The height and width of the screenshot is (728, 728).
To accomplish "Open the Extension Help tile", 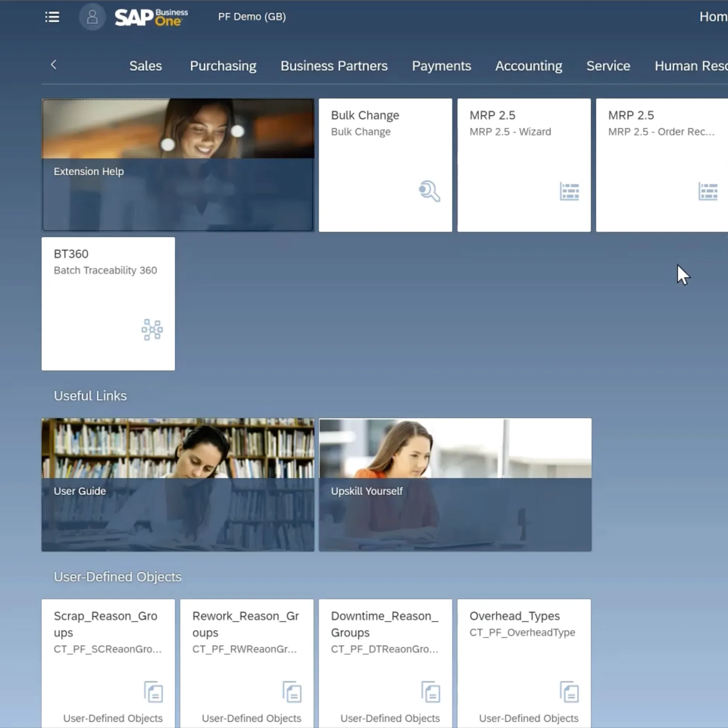I will (178, 165).
